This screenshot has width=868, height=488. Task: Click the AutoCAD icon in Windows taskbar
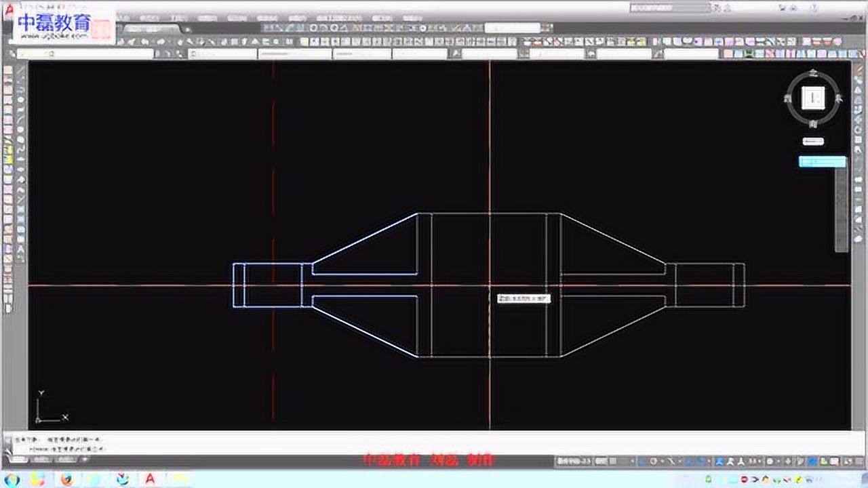pos(150,479)
